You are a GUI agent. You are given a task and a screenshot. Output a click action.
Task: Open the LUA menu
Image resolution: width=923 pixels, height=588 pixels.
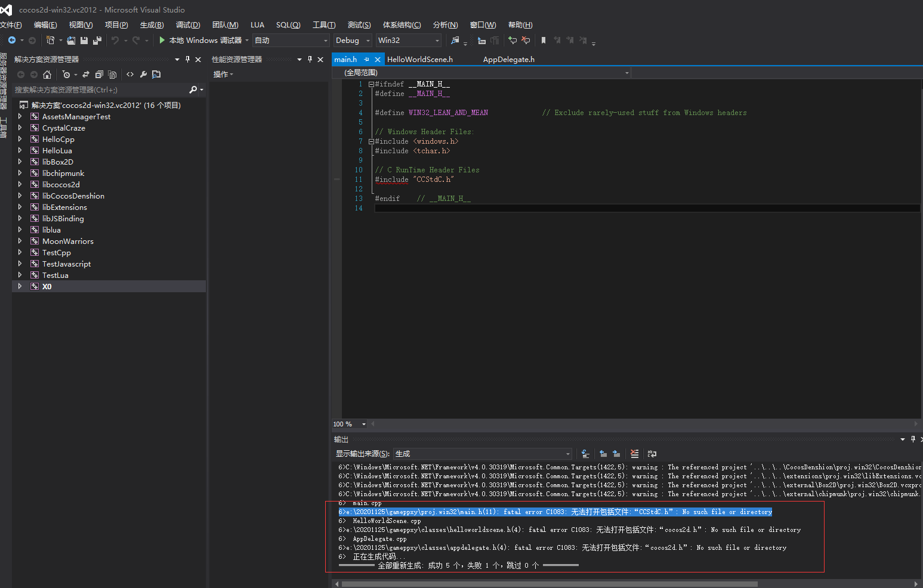pos(257,25)
